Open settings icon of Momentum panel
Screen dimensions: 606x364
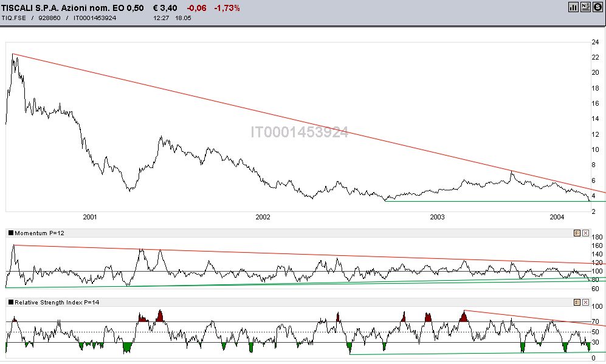[577, 233]
